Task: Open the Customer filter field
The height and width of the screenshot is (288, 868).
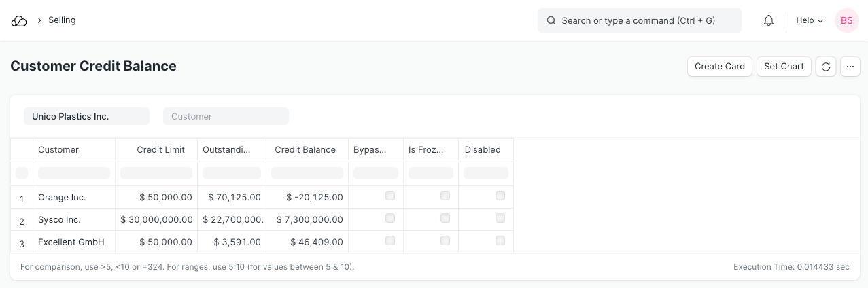Action: [226, 117]
